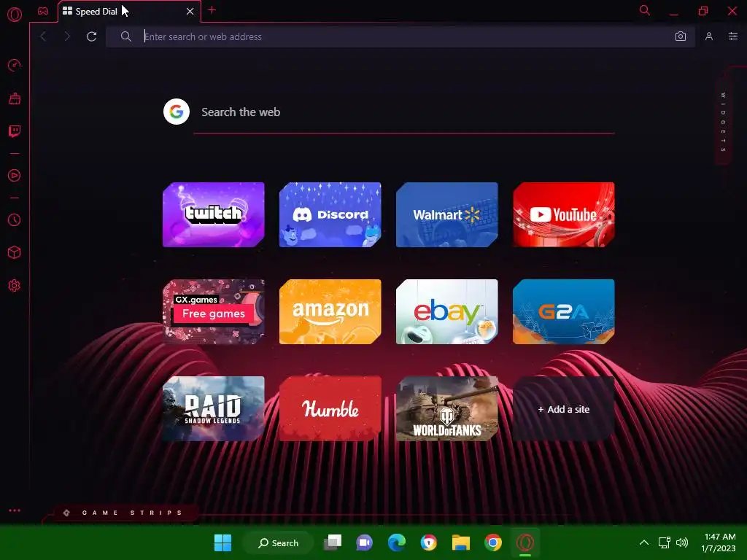747x560 pixels.
Task: Expand the Widgets side panel
Action: click(x=724, y=122)
